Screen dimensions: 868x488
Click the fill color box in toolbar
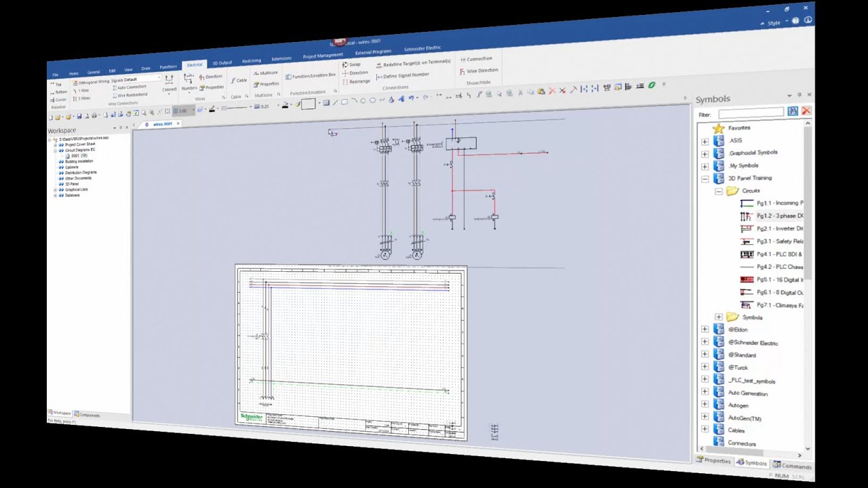point(309,104)
